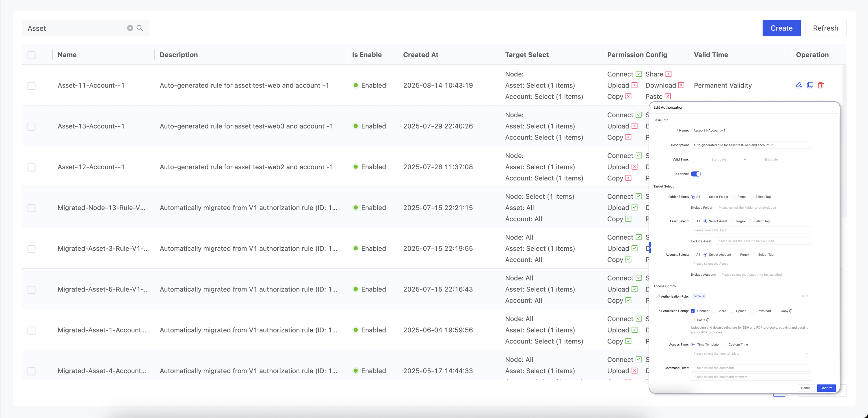Open the Exclude Account selector
This screenshot has width=868, height=418.
(764, 275)
